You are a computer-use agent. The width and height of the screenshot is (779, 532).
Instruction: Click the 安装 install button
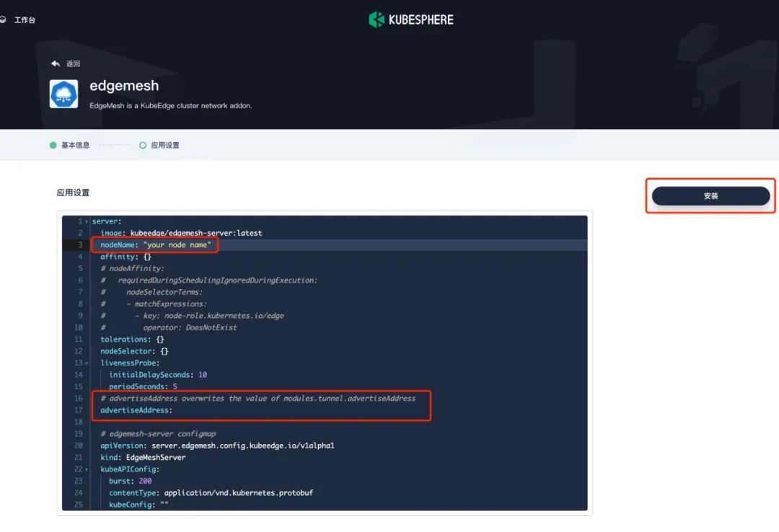(710, 195)
